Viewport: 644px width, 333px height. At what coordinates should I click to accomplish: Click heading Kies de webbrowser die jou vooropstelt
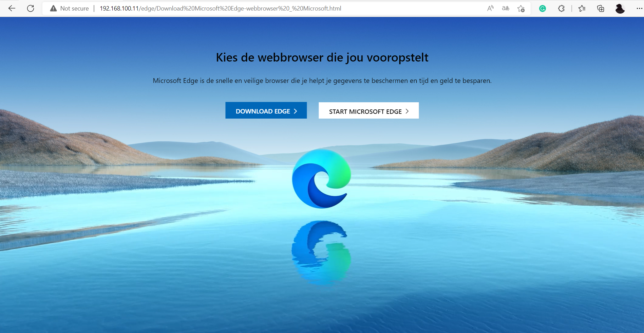[322, 57]
